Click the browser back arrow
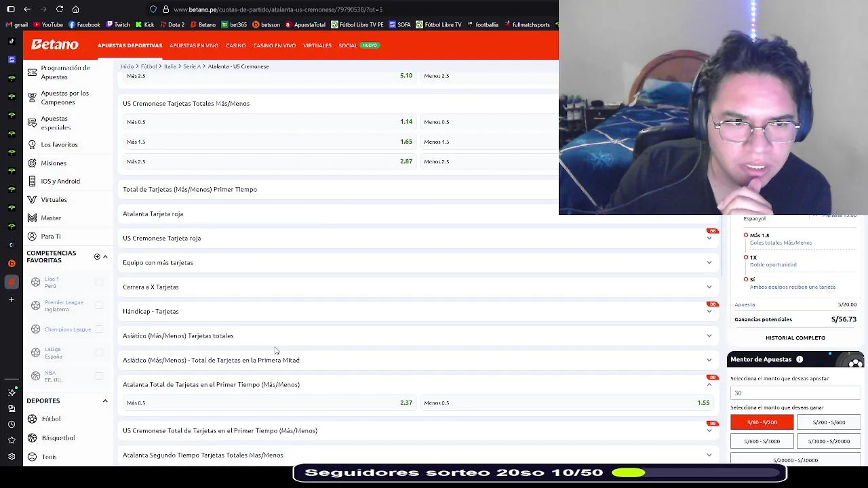868x488 pixels. tap(26, 9)
